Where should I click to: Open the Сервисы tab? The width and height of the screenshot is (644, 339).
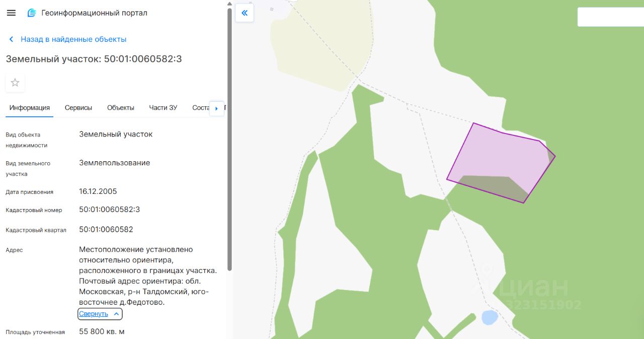[x=78, y=108]
